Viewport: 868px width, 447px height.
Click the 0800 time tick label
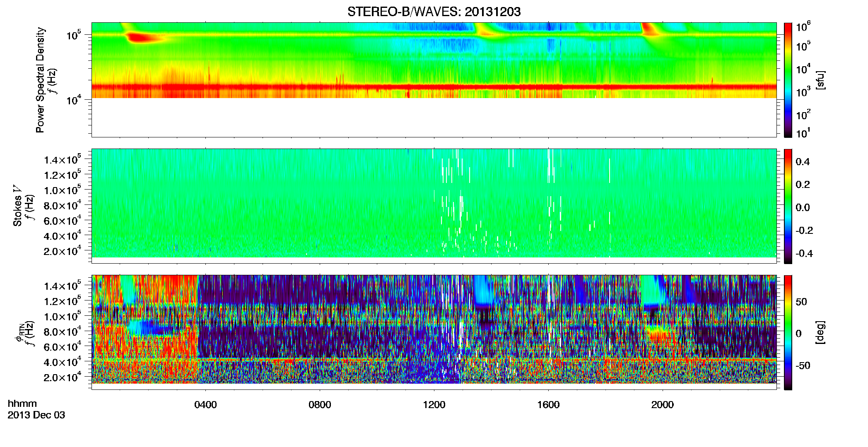pyautogui.click(x=320, y=404)
